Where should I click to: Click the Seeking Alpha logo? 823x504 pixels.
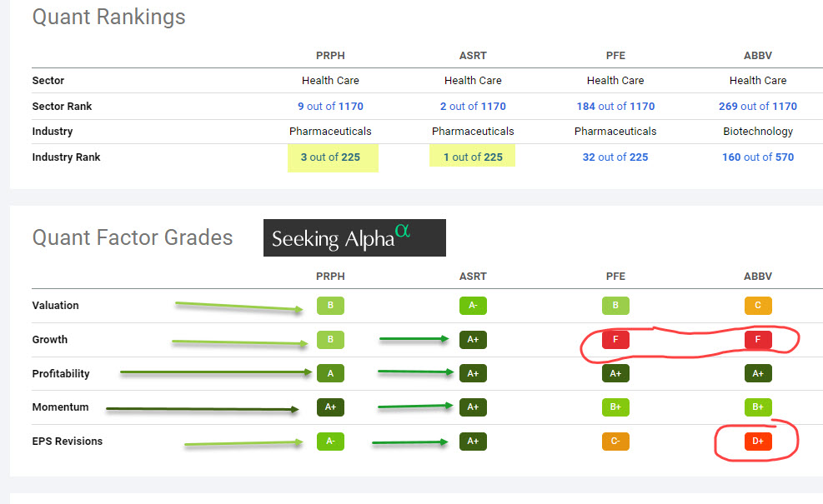354,238
